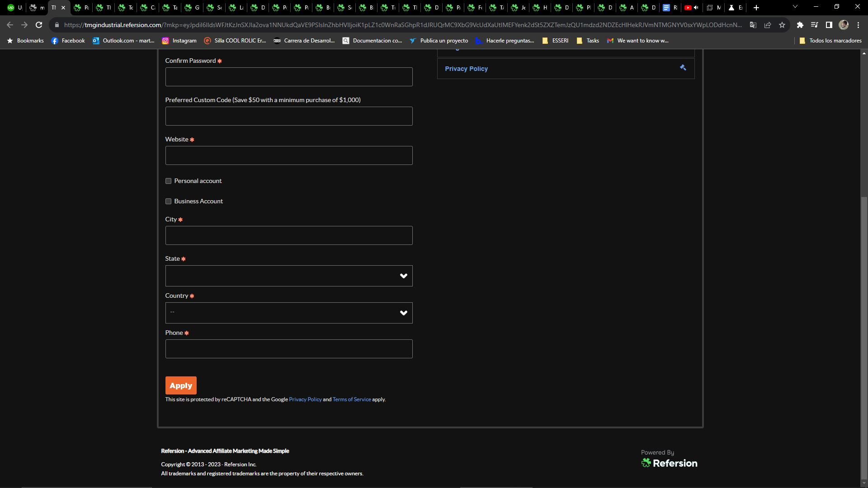Click the Privacy Policy link
The width and height of the screenshot is (868, 488).
(466, 69)
